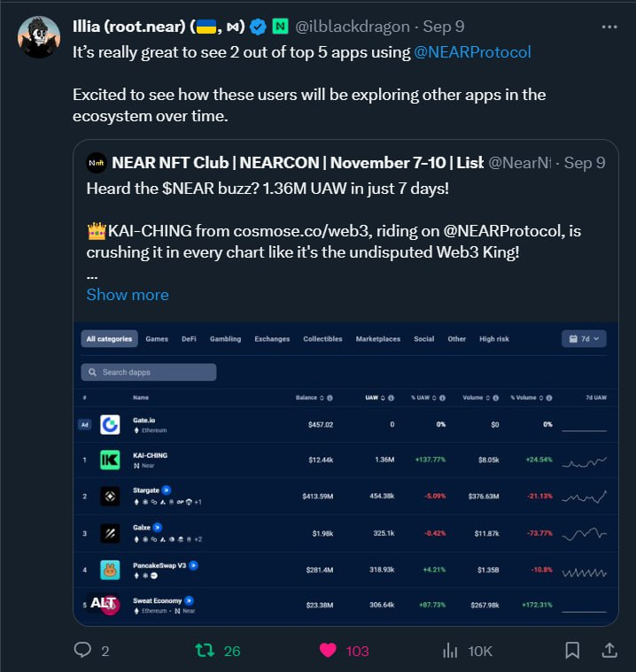Switch to the DeFi category tab
This screenshot has width=636, height=672.
pyautogui.click(x=189, y=339)
